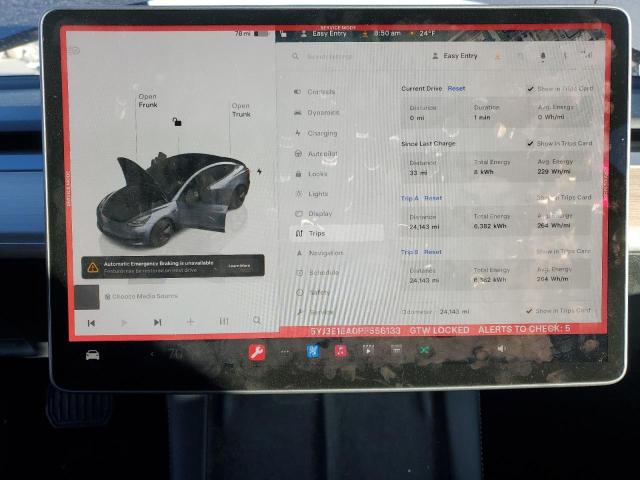The image size is (640, 480).
Task: Skip to next track in media player
Action: [158, 322]
